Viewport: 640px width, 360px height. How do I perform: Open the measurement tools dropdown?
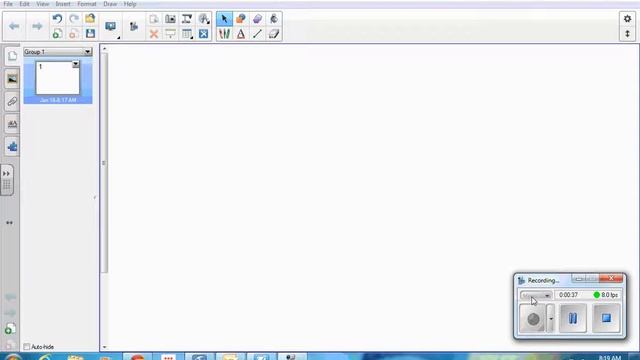click(204, 19)
